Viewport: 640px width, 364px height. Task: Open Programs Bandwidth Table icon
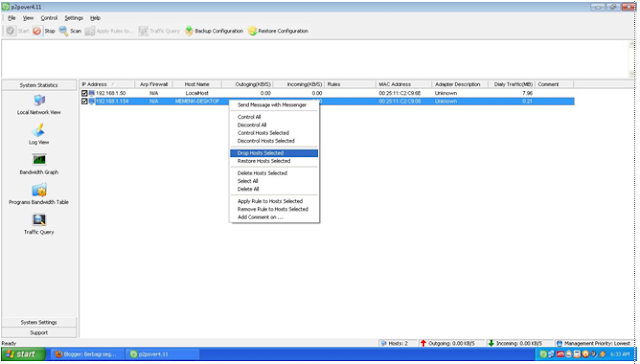39,190
